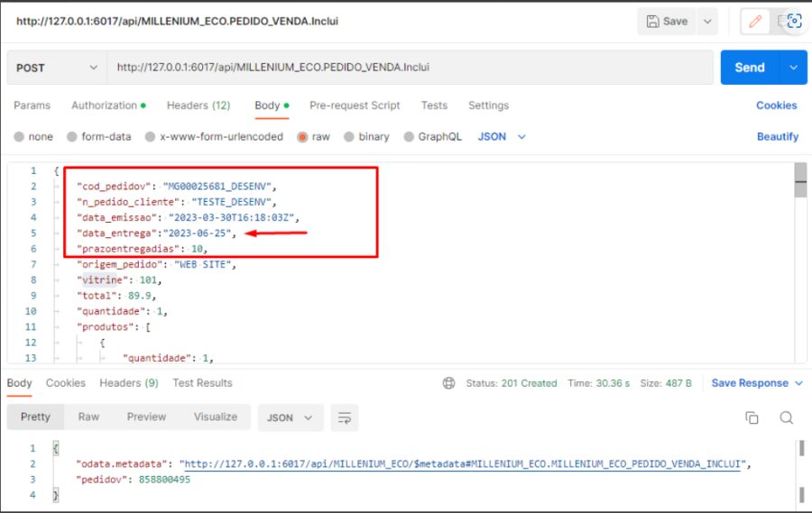Viewport: 812px width, 513px height.
Task: Click the Beautify link
Action: [777, 137]
